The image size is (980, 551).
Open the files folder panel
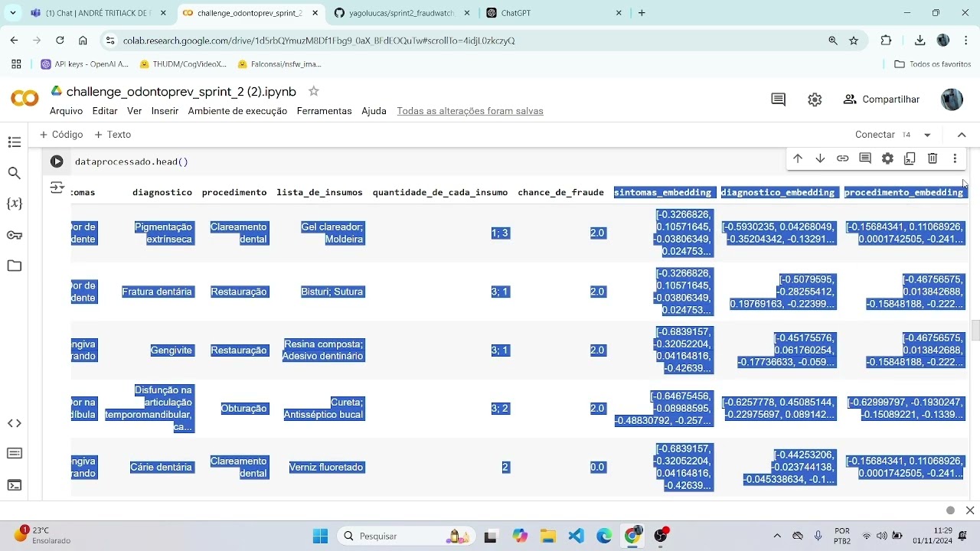click(x=14, y=266)
